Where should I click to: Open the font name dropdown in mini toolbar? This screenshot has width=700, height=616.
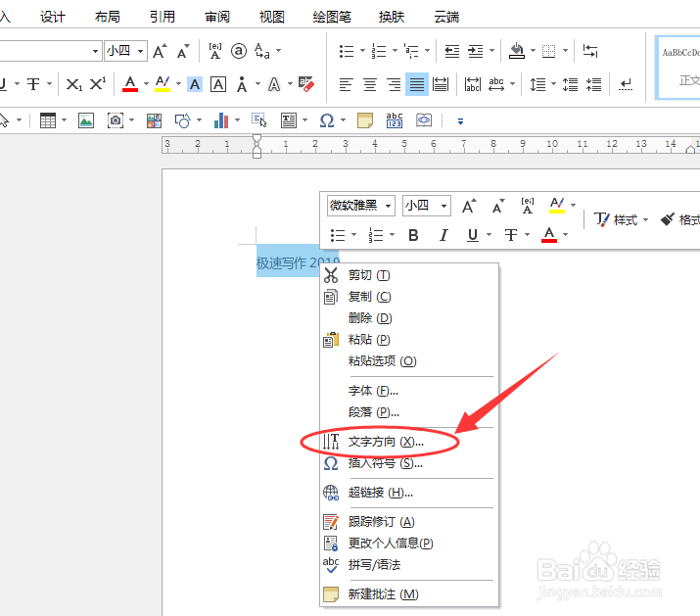point(389,206)
